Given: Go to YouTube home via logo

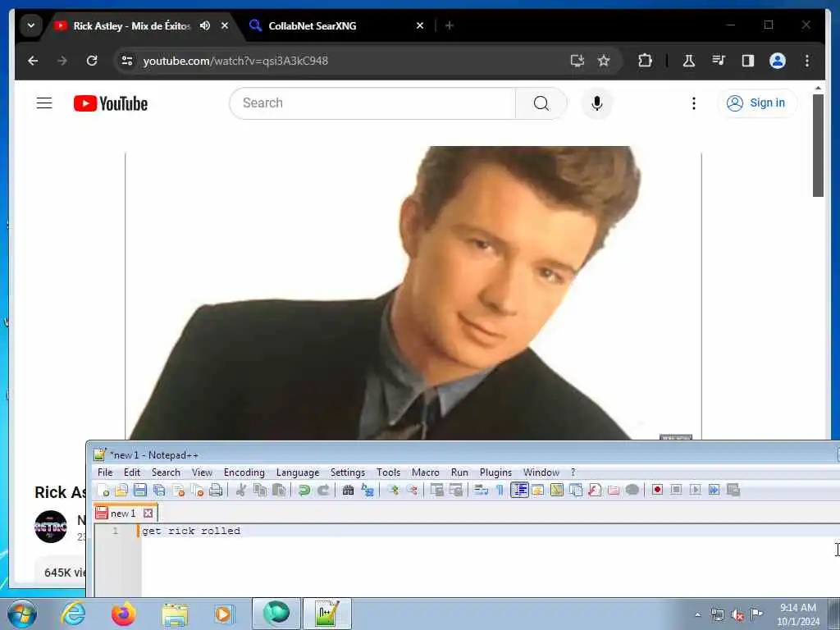Looking at the screenshot, I should (x=111, y=103).
